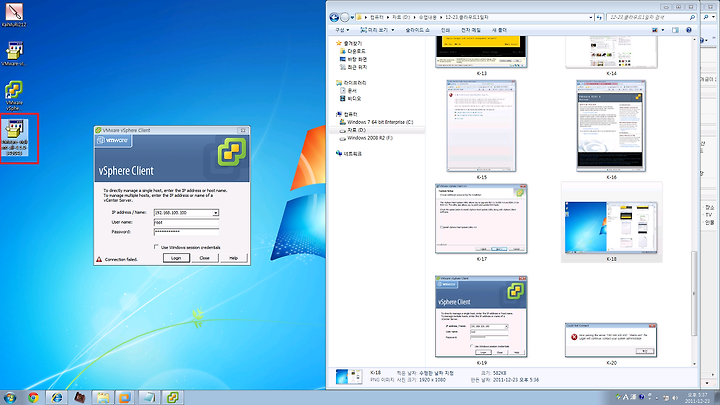Click the D: drive breadcrumb in address bar
Viewport: 720px width, 405px height.
(x=400, y=17)
